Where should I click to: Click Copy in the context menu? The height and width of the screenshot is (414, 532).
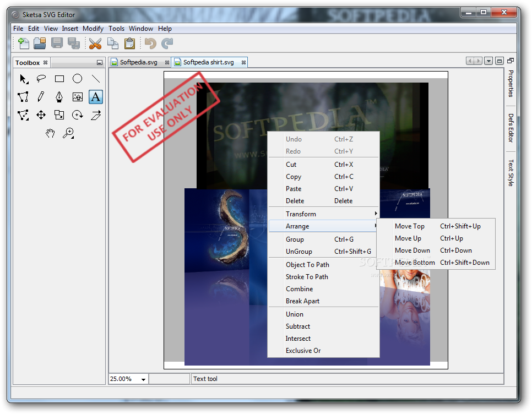pyautogui.click(x=323, y=177)
